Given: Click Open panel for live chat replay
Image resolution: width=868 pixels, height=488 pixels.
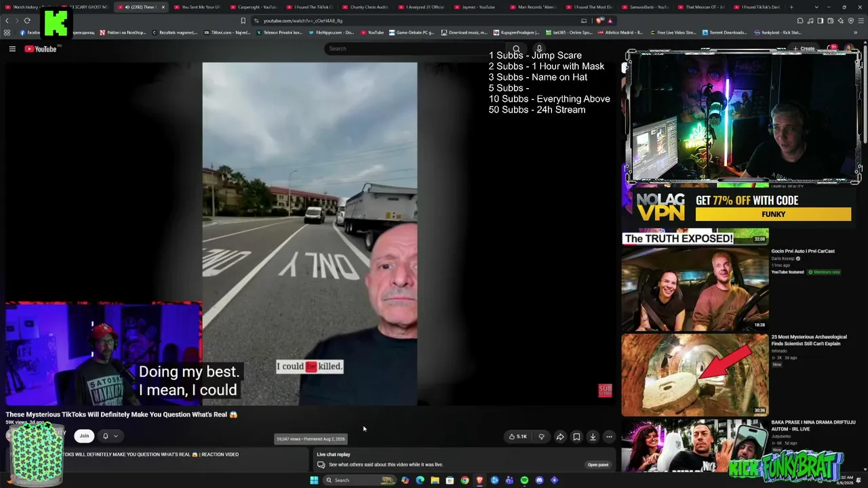Looking at the screenshot, I should (597, 465).
